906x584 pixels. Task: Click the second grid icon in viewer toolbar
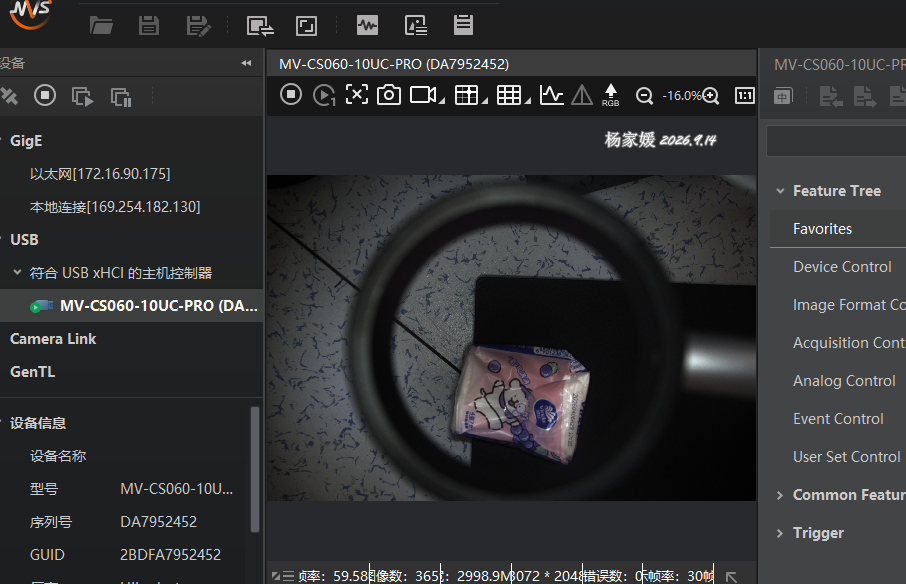pyautogui.click(x=509, y=95)
